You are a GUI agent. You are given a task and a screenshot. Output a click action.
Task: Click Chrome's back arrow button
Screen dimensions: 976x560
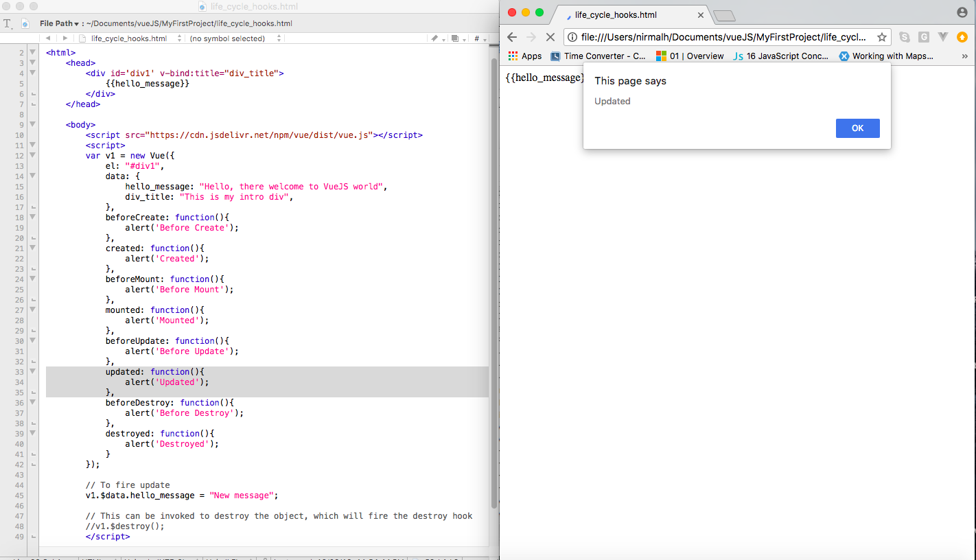pyautogui.click(x=512, y=37)
